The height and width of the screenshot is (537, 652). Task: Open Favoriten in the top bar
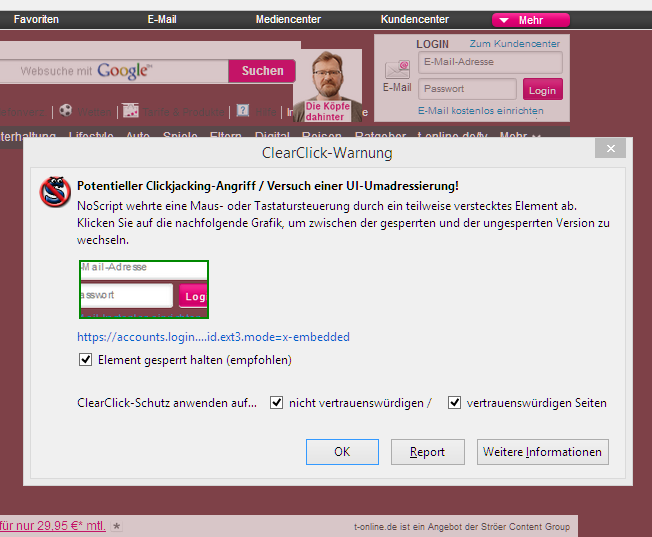pos(36,19)
